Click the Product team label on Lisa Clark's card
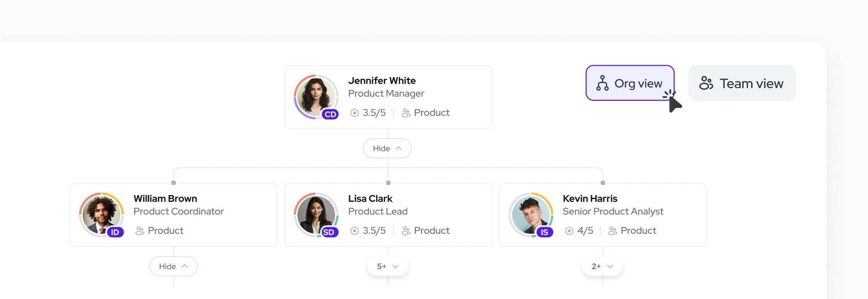The width and height of the screenshot is (868, 299). coord(431,231)
